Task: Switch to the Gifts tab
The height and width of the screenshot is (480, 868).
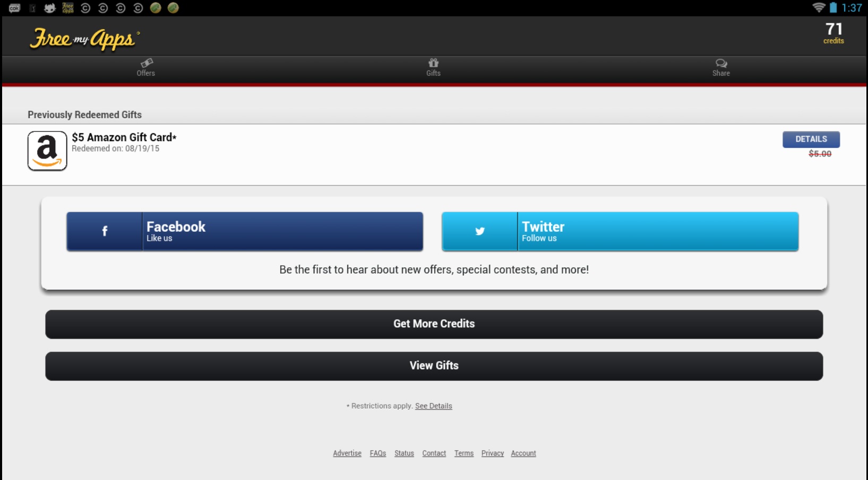Action: point(433,68)
